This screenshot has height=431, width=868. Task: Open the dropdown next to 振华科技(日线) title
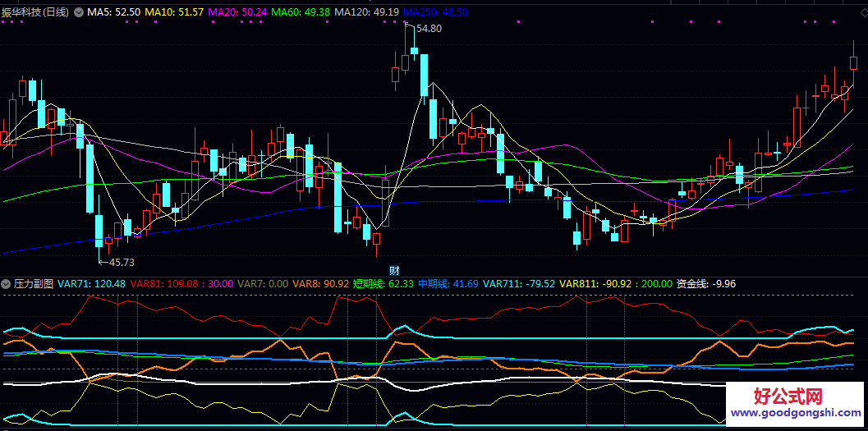[79, 12]
